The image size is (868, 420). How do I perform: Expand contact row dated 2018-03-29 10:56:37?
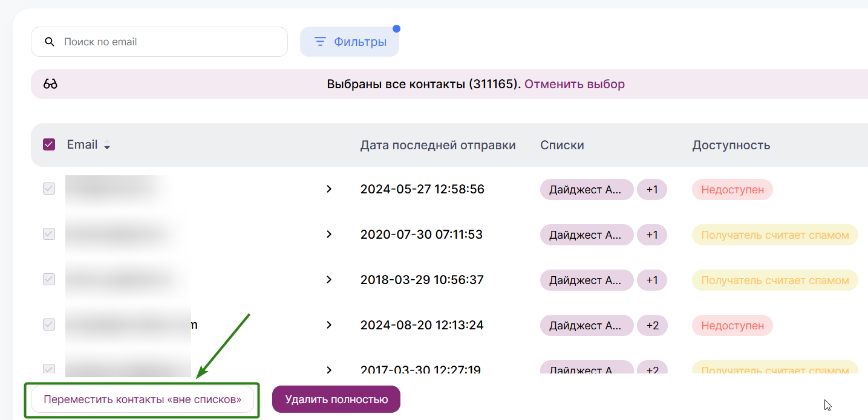329,279
